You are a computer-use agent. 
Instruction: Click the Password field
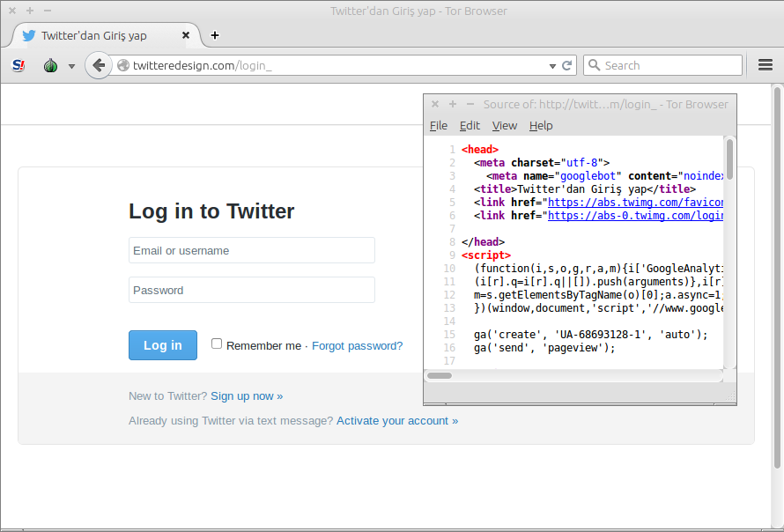[252, 290]
